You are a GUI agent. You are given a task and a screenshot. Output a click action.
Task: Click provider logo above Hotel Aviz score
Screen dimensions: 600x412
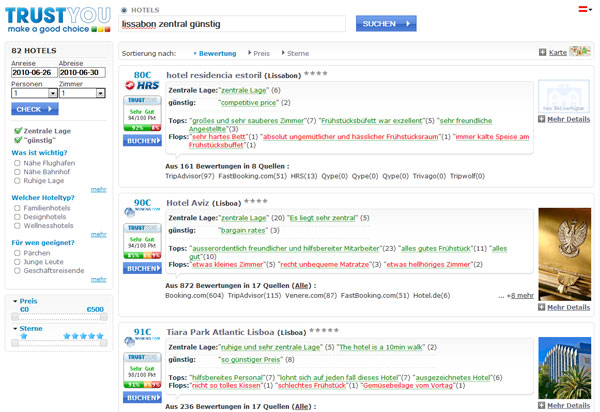tap(142, 212)
